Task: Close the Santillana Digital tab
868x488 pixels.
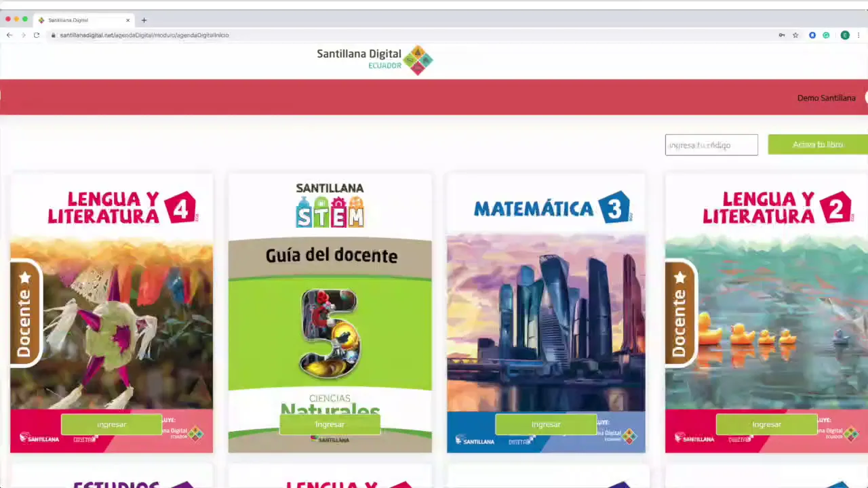Action: [127, 20]
